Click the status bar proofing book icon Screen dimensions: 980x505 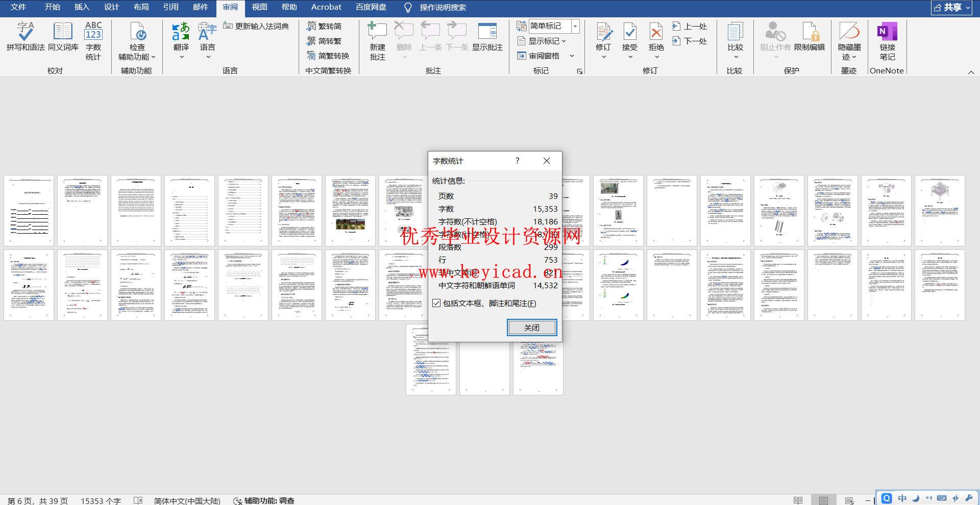pos(138,501)
